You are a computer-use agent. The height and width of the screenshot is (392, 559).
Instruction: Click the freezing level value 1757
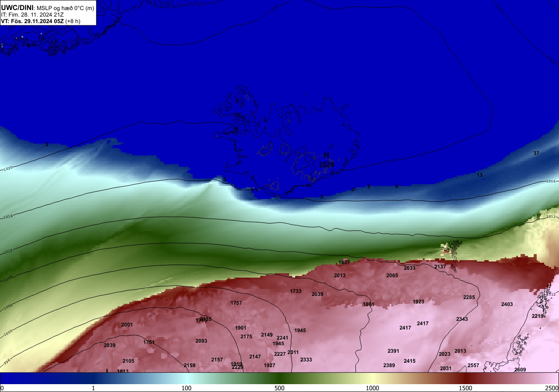(236, 303)
